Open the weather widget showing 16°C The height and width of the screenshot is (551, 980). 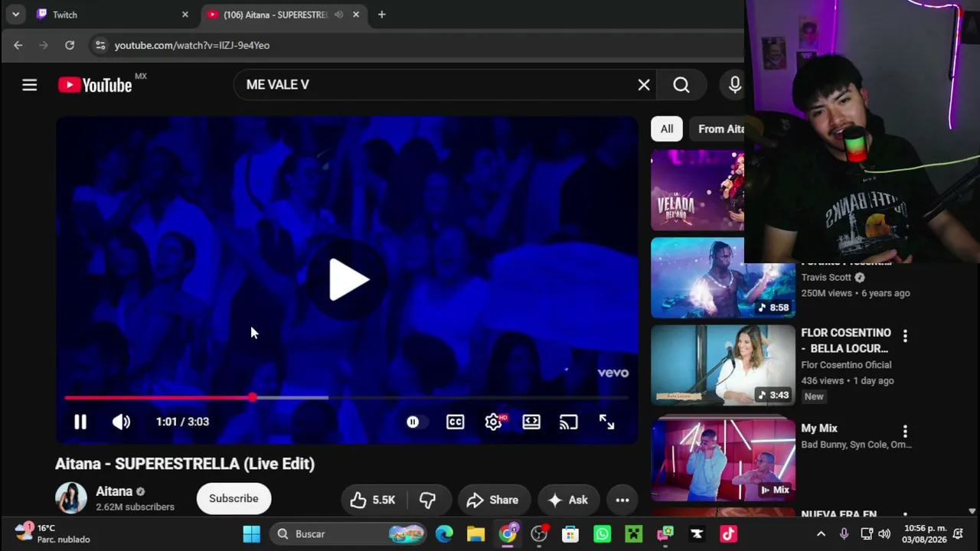coord(54,533)
